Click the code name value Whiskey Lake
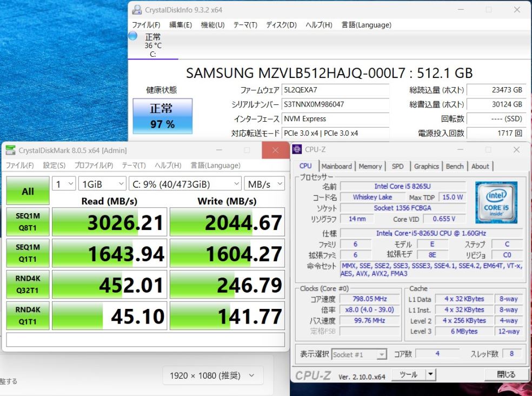This screenshot has height=396, width=532. (x=372, y=197)
